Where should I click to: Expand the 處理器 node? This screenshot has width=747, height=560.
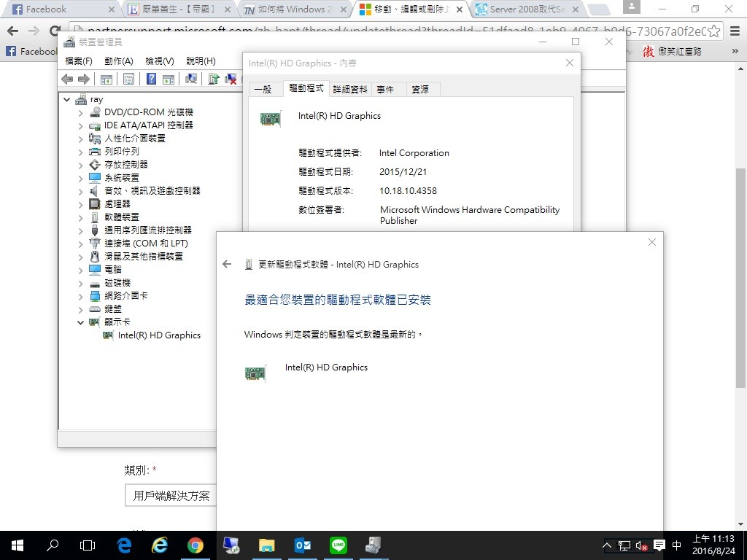[80, 205]
